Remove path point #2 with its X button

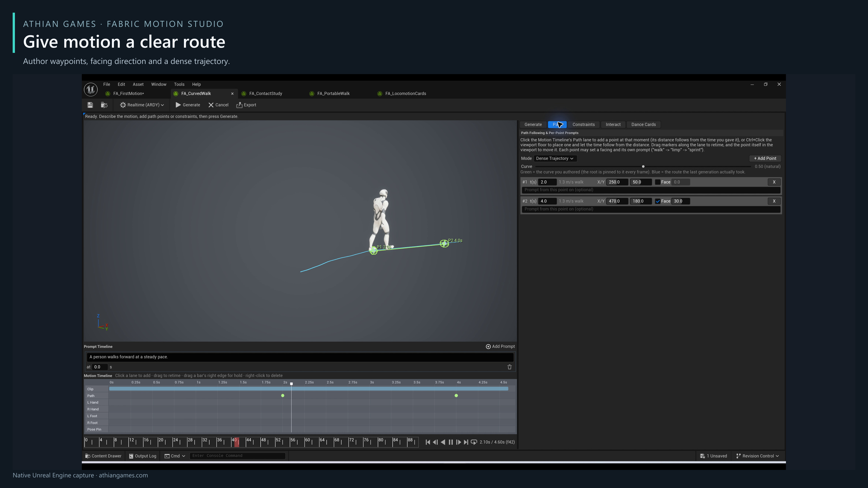point(774,201)
